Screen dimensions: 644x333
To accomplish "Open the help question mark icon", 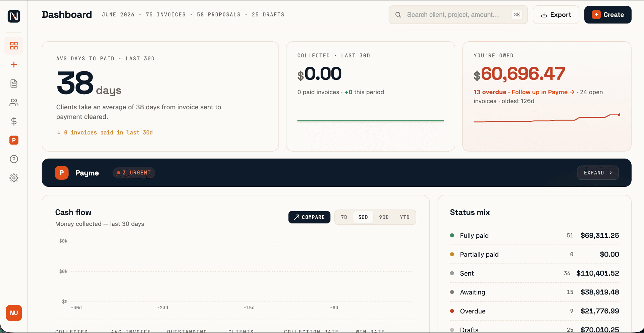I will pos(14,159).
